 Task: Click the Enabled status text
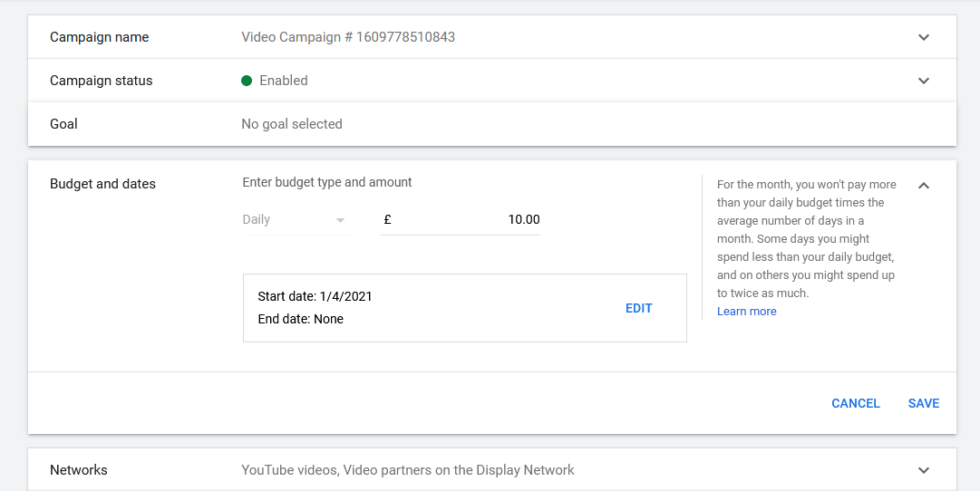[x=283, y=81]
